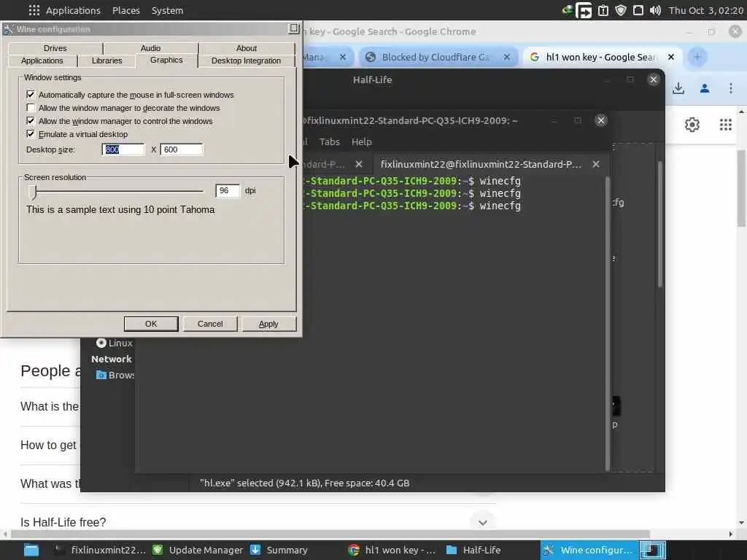Screen dimensions: 747x560
Task: Click the green globe network tray icon
Action: coord(567,10)
